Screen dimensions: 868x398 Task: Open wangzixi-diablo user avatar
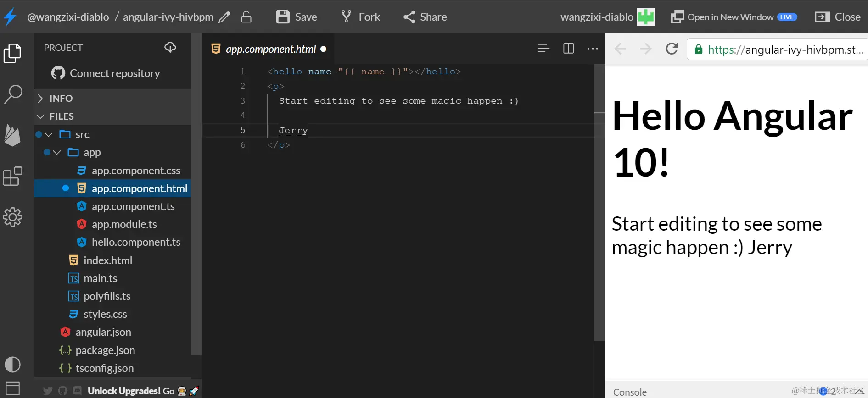[x=645, y=17]
